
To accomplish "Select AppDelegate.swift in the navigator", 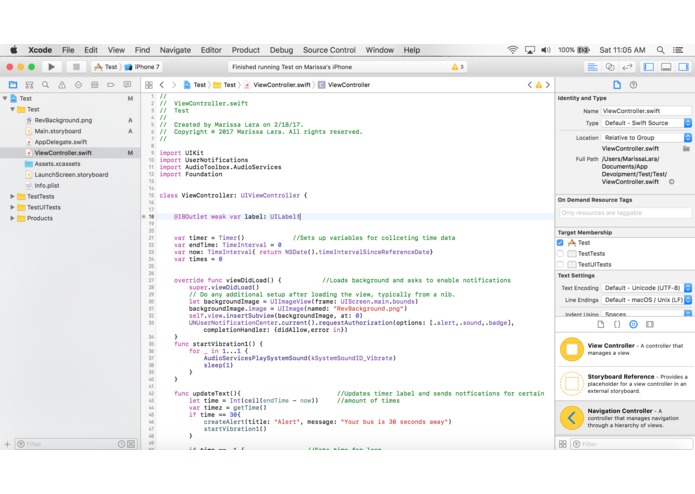I will point(61,142).
